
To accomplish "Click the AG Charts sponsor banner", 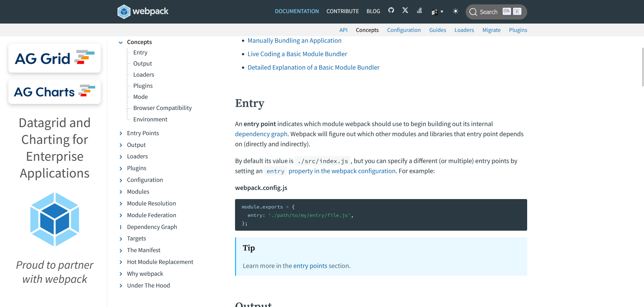I will pos(54,91).
